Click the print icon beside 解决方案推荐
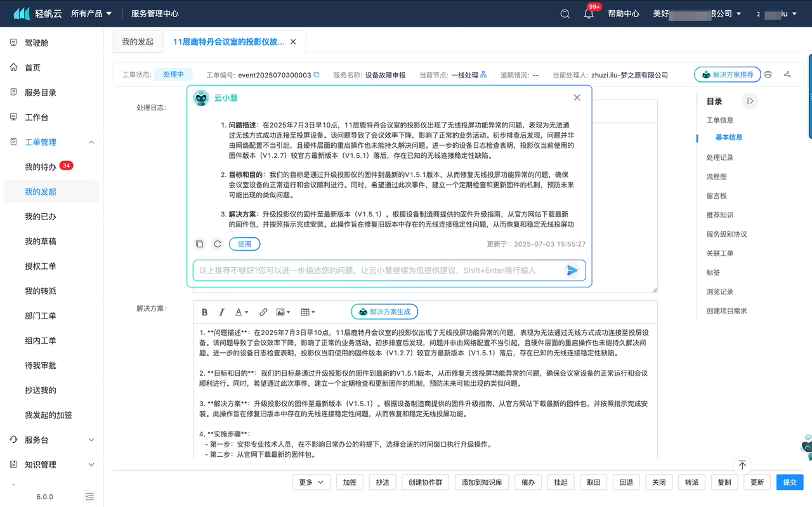This screenshot has width=812, height=507. coord(768,75)
